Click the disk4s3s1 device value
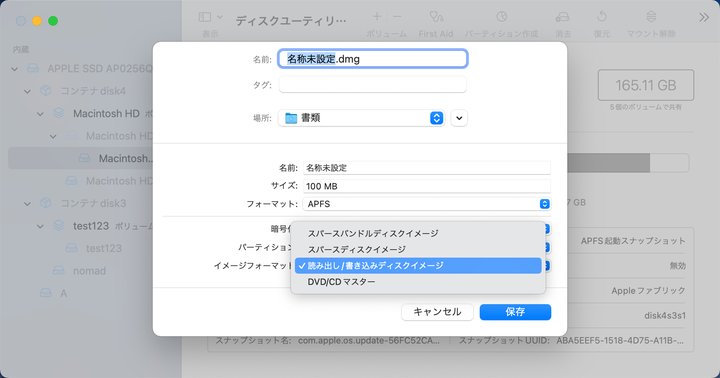This screenshot has height=378, width=720. pyautogui.click(x=665, y=316)
